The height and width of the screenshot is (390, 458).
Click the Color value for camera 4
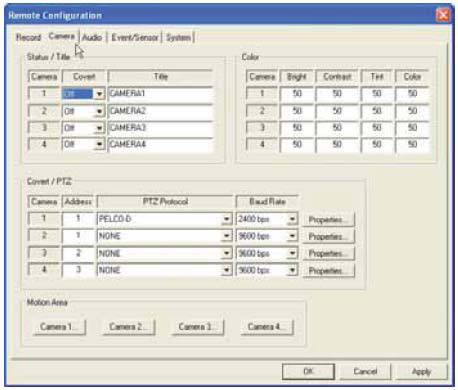(x=412, y=144)
